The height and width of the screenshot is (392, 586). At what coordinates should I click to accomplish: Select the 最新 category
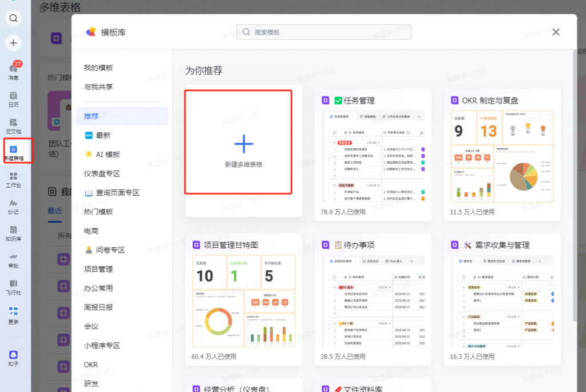click(122, 135)
